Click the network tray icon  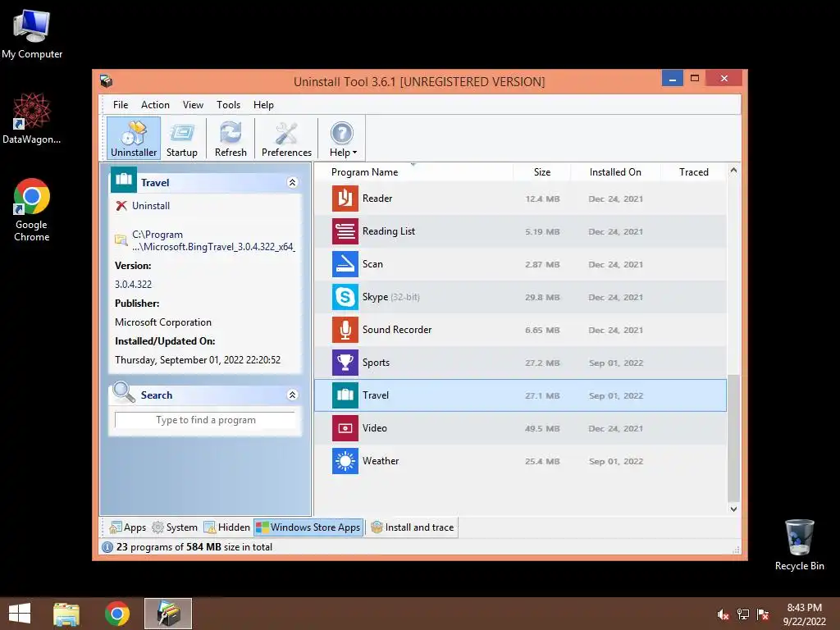742,614
